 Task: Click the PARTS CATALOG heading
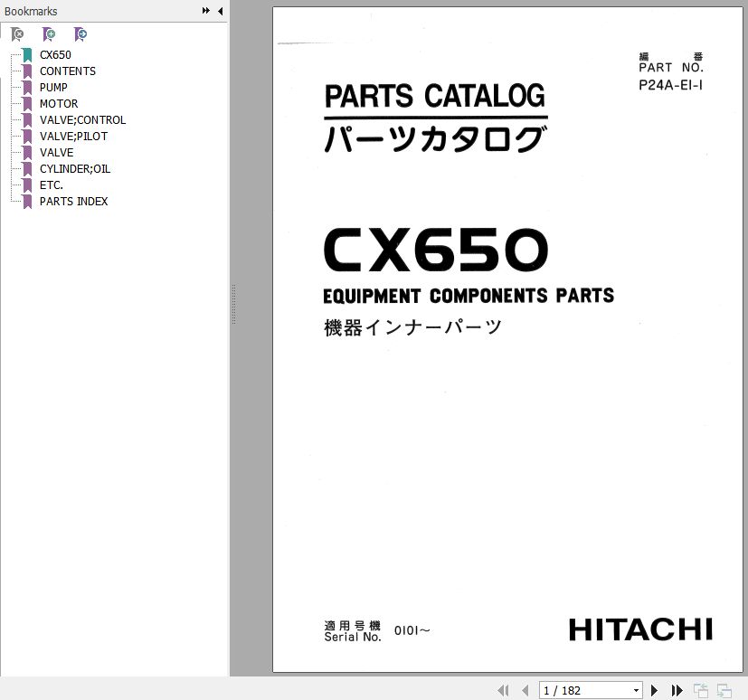tap(434, 96)
